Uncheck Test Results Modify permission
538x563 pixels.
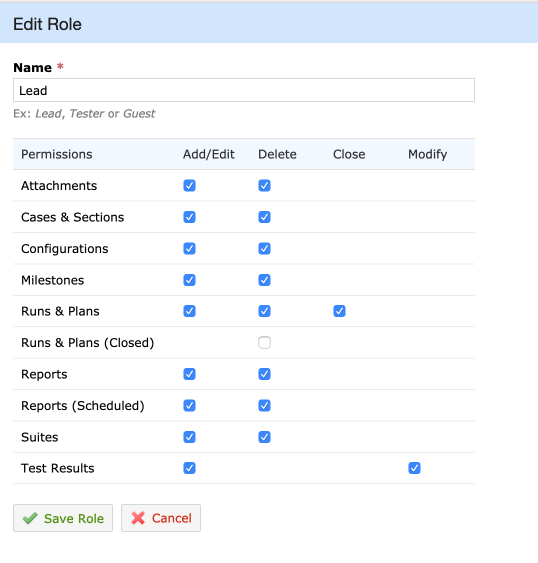point(414,468)
